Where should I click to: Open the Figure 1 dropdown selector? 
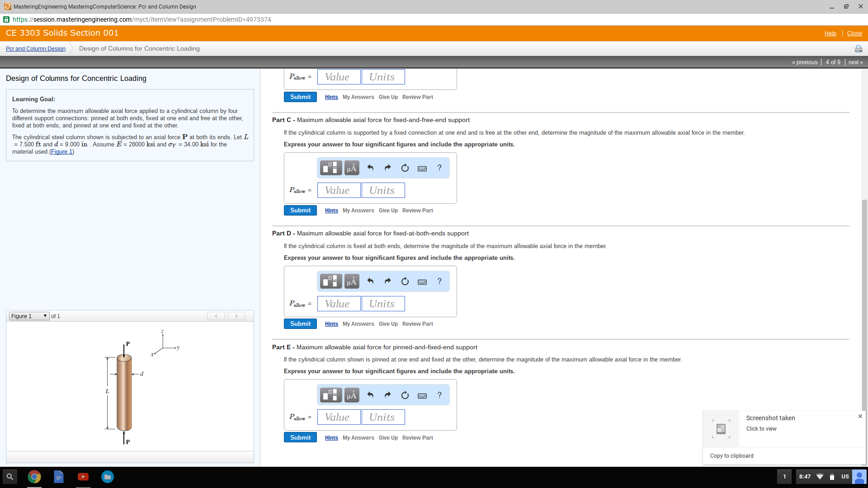coord(28,316)
